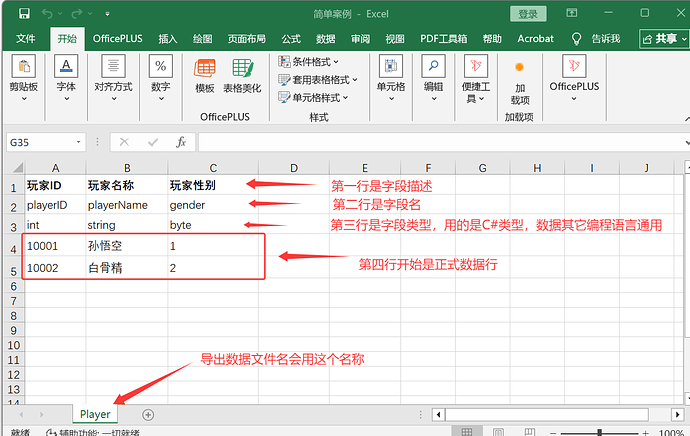Click horizontal scrollbar left arrow

tap(438, 414)
